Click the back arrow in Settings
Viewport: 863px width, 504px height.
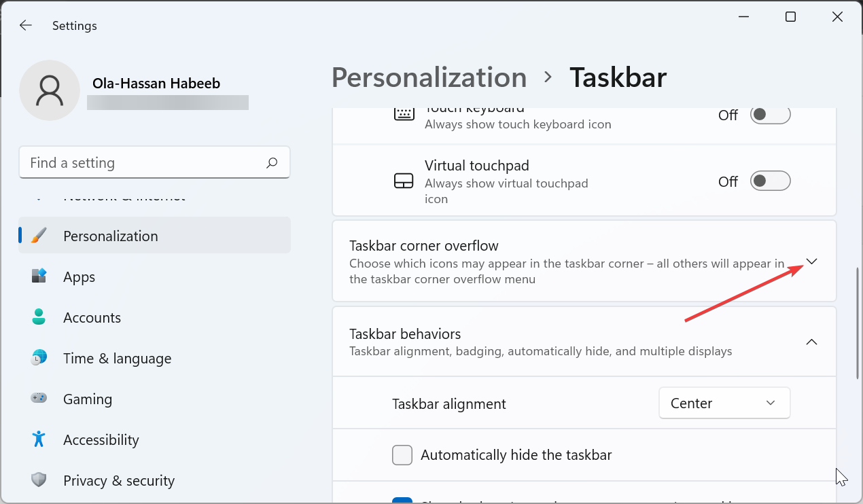click(x=25, y=26)
